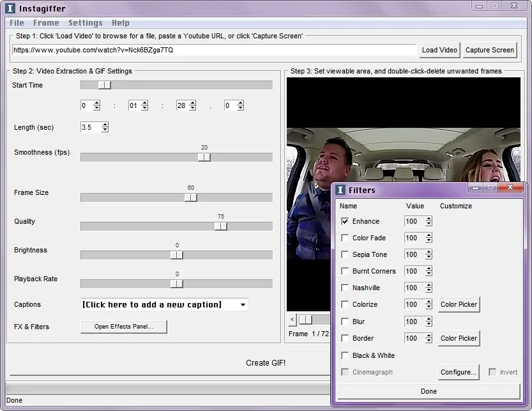Click the Playback Rate slider handle
The image size is (532, 411).
click(x=177, y=284)
